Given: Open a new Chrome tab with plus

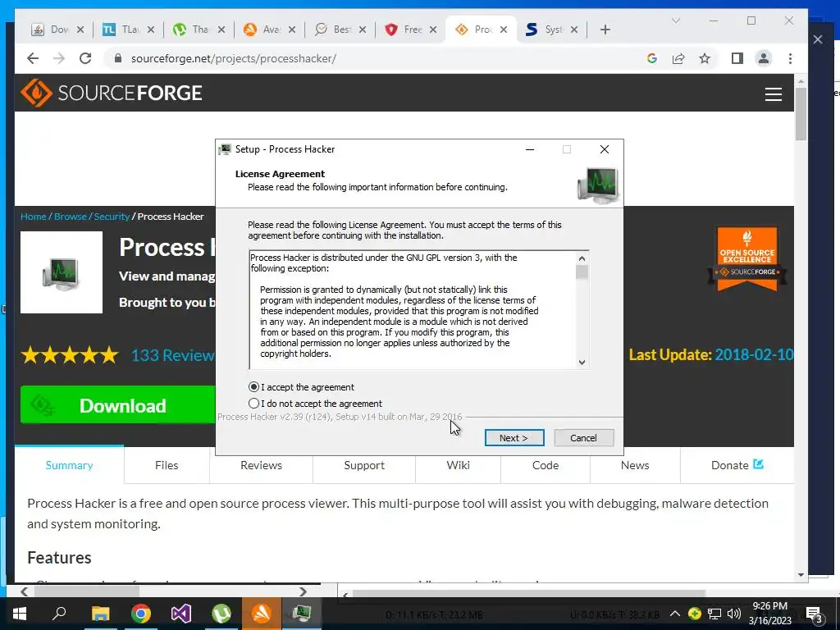Looking at the screenshot, I should click(605, 30).
